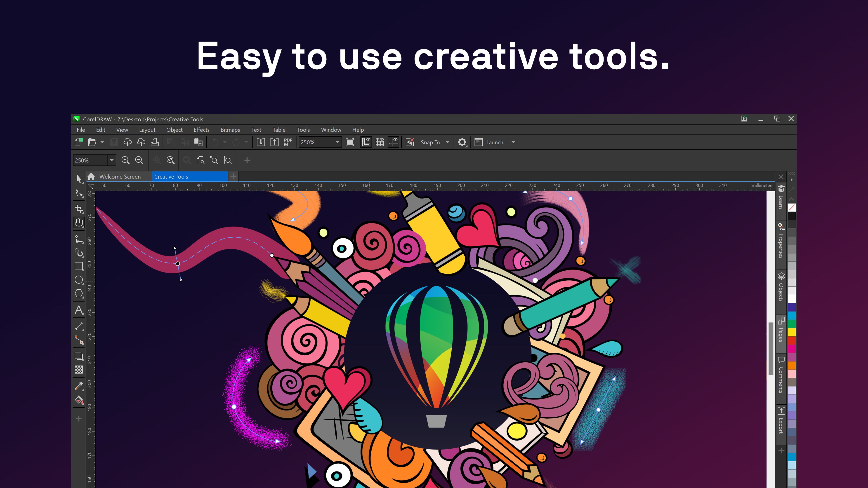Click the Zoom In button
The height and width of the screenshot is (488, 868).
pos(126,160)
